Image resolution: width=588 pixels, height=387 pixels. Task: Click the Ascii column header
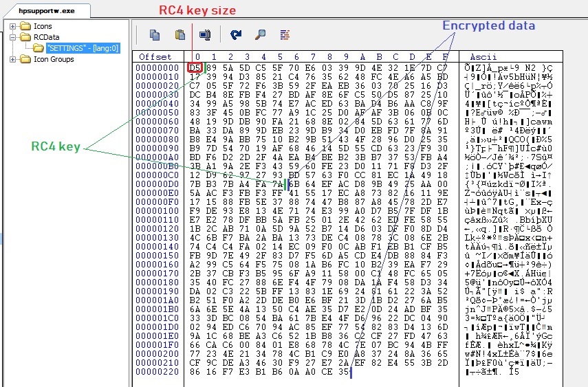483,57
